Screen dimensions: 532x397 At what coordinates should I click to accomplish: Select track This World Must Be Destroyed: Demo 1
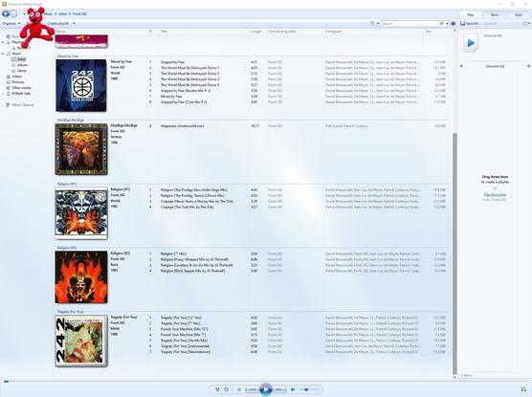pyautogui.click(x=189, y=68)
